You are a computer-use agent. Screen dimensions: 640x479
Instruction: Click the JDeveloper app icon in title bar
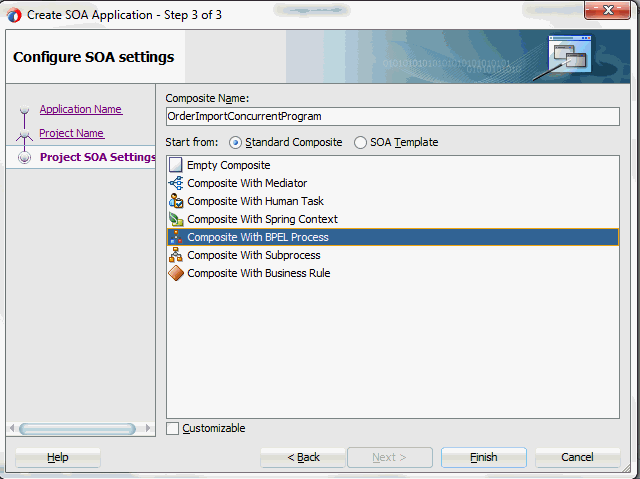pyautogui.click(x=14, y=15)
